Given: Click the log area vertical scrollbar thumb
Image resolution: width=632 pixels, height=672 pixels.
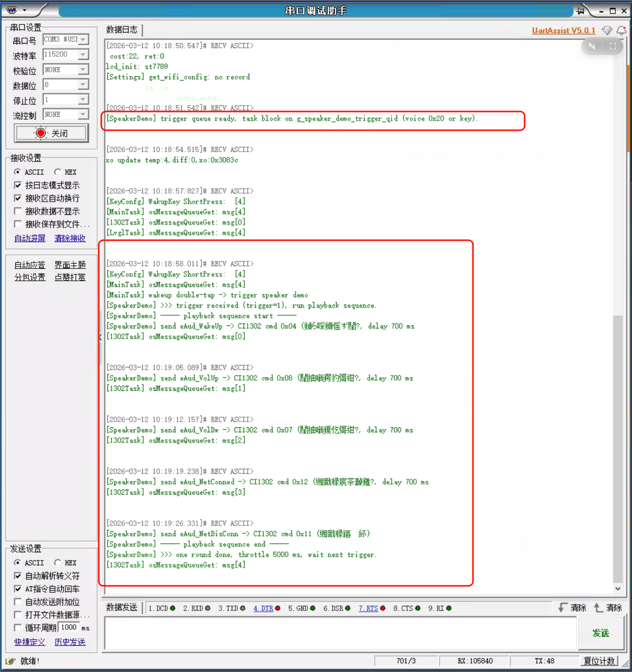Looking at the screenshot, I should point(618,449).
